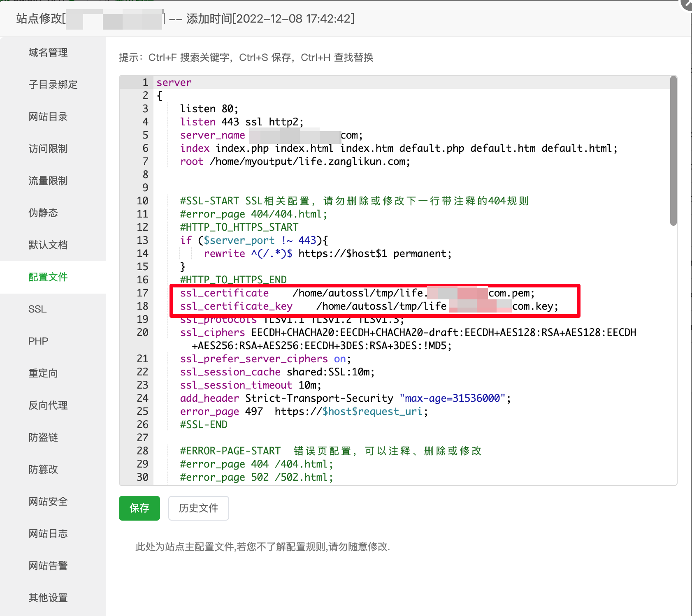
Task: Select 网站日志 in sidebar
Action: click(x=48, y=534)
